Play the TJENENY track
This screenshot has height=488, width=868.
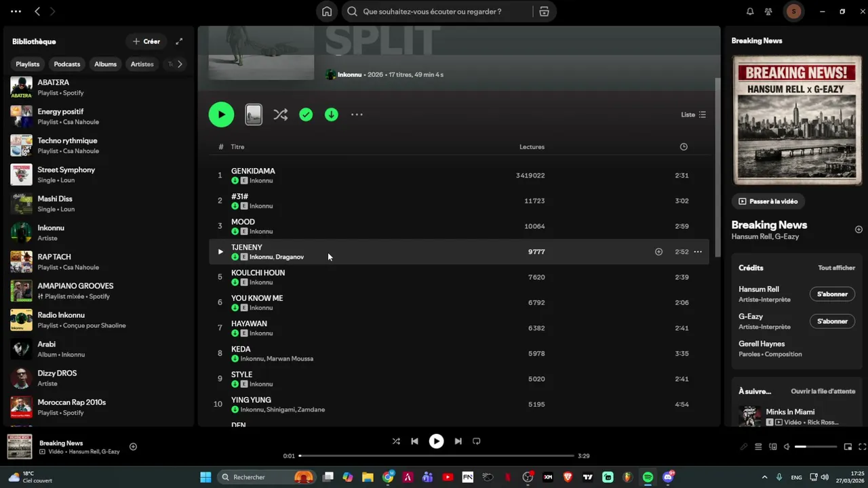click(x=220, y=251)
